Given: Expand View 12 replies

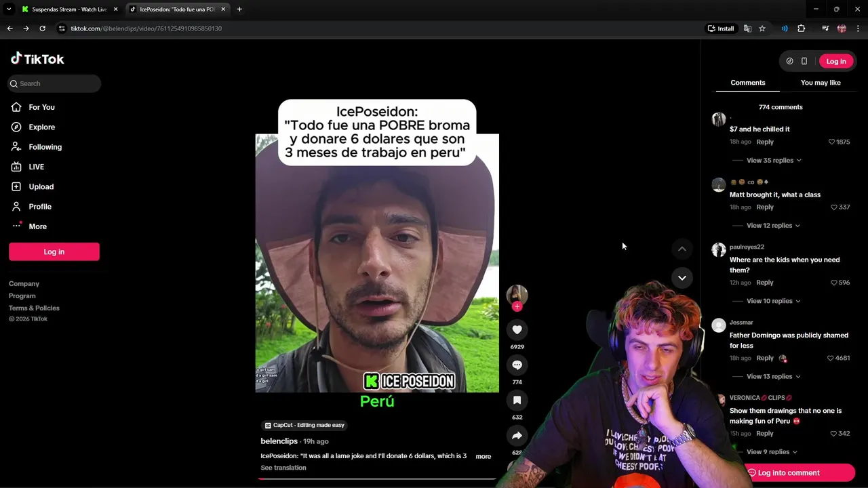Looking at the screenshot, I should click(773, 226).
